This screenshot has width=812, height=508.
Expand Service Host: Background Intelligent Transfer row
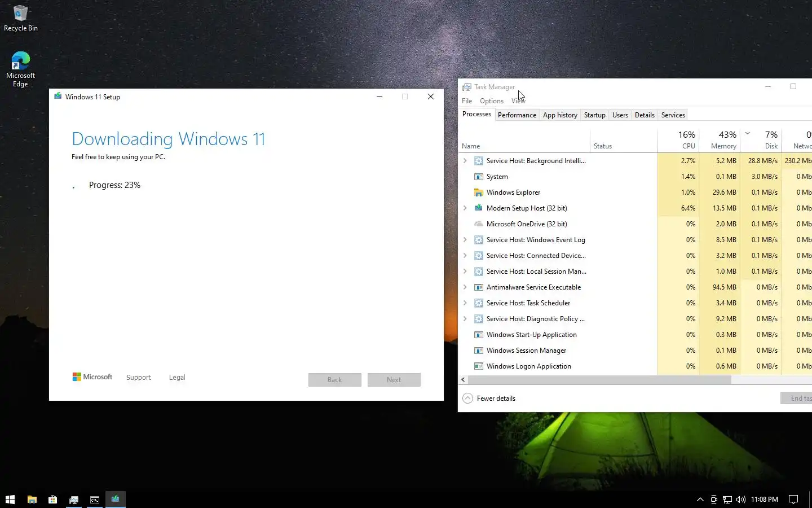pyautogui.click(x=465, y=161)
